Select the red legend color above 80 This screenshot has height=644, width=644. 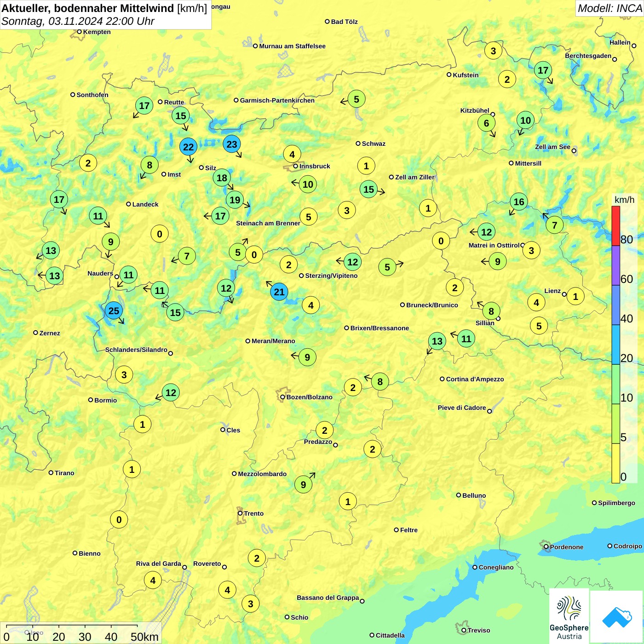[x=616, y=226]
